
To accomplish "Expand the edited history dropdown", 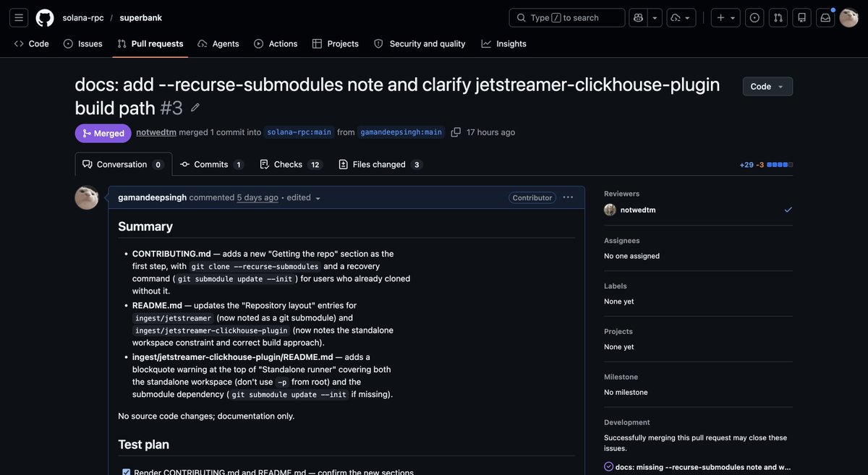I will click(304, 197).
